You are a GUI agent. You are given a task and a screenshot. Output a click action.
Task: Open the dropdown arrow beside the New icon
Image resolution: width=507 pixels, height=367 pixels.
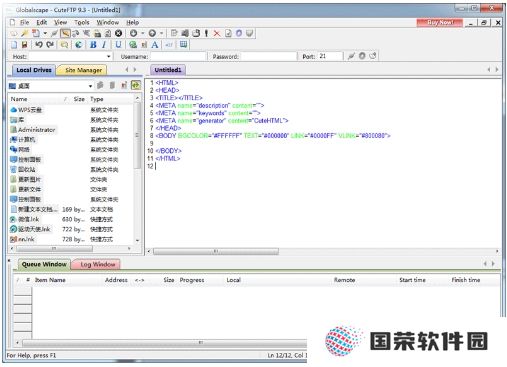[45, 33]
